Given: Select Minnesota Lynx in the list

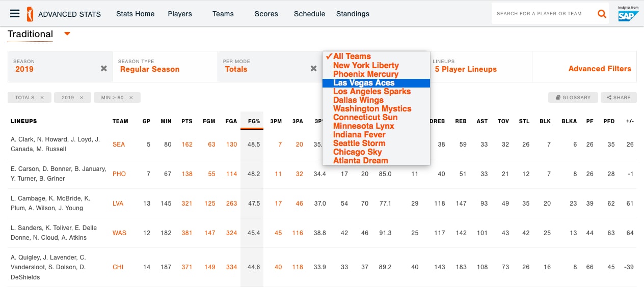Looking at the screenshot, I should pos(376,126).
